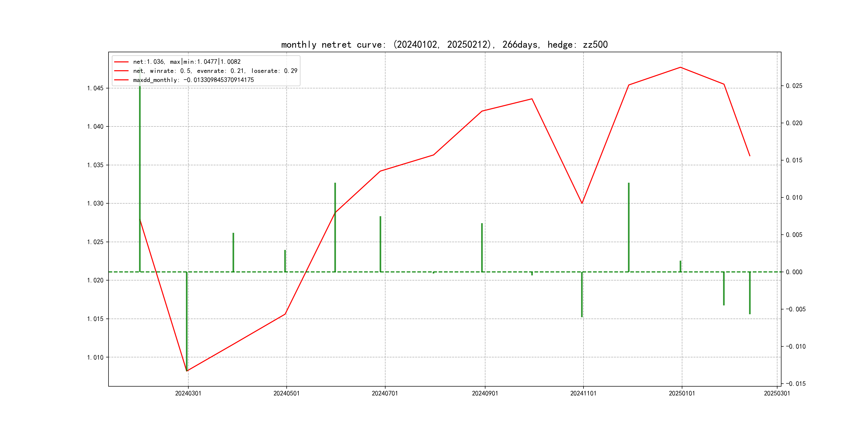Click the x-axis label 20240701
Viewport: 868px width, 434px height.
tap(384, 393)
